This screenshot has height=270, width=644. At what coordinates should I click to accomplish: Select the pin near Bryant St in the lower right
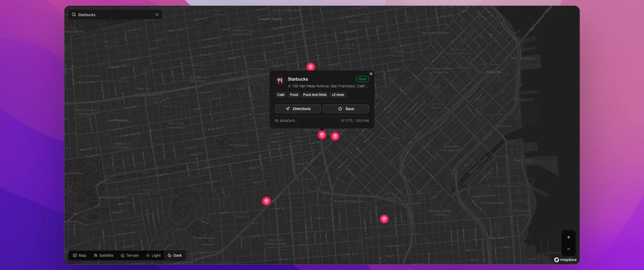[x=384, y=219]
